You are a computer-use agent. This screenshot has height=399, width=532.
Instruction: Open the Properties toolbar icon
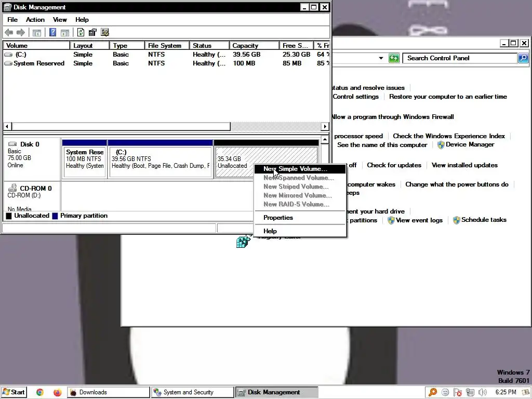(x=92, y=32)
